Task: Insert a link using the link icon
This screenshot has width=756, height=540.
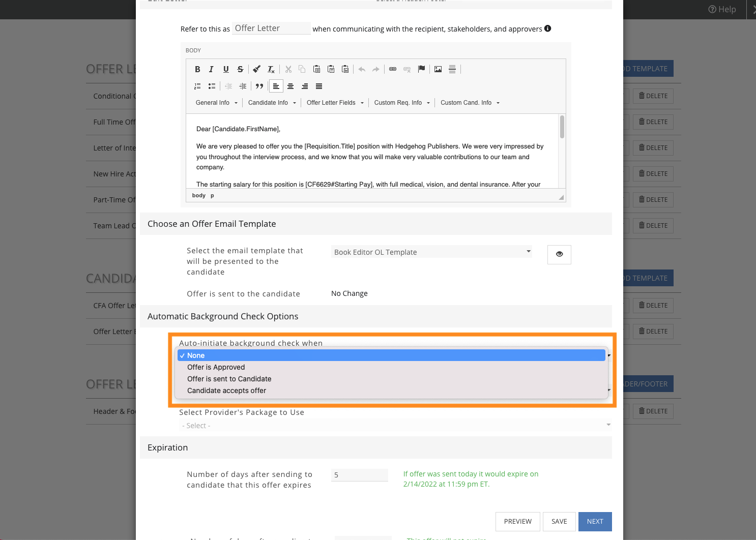Action: coord(393,69)
